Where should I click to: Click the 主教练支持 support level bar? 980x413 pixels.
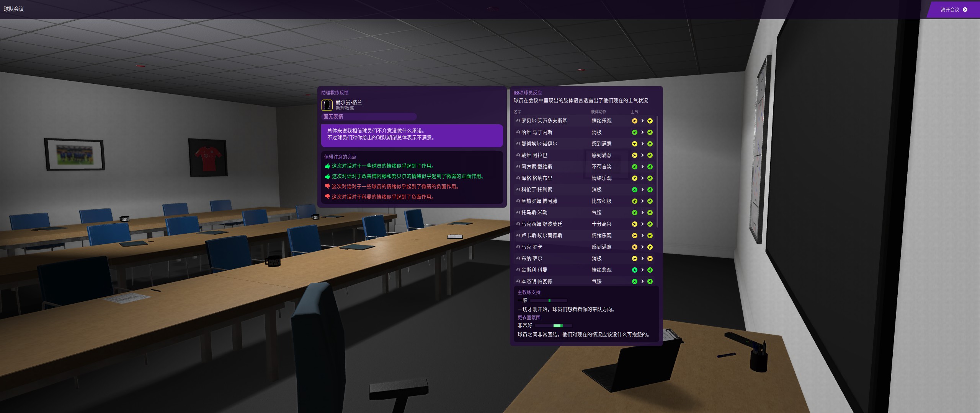(548, 301)
